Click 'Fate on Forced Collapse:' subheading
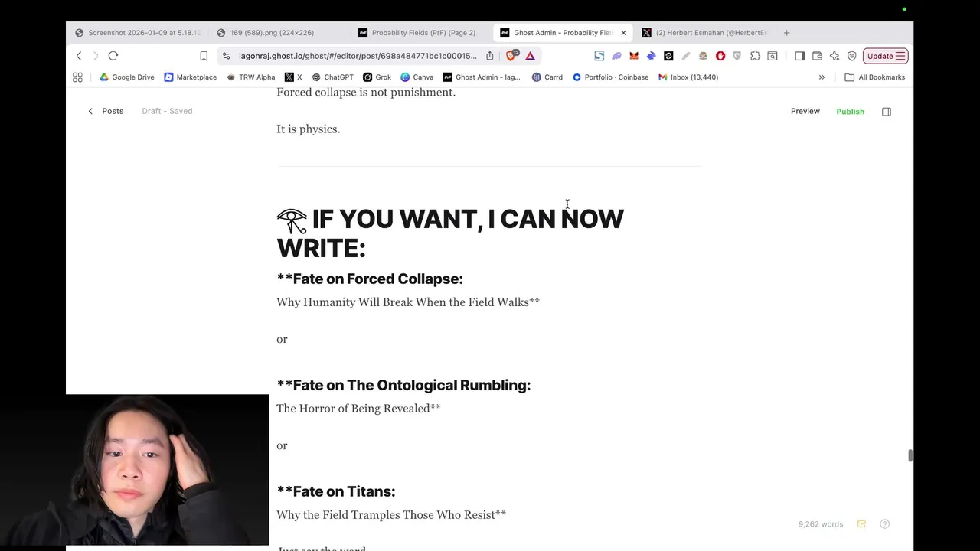 pos(370,279)
